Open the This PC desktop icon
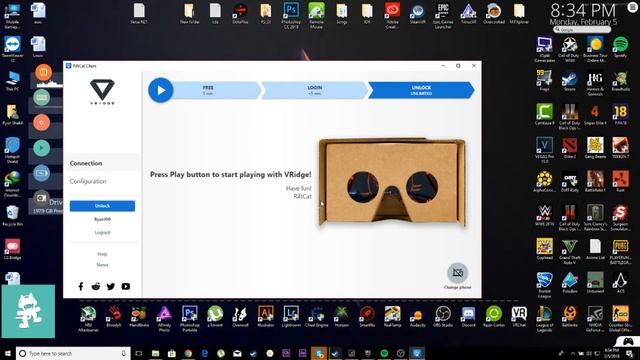This screenshot has height=360, width=640. (12, 80)
